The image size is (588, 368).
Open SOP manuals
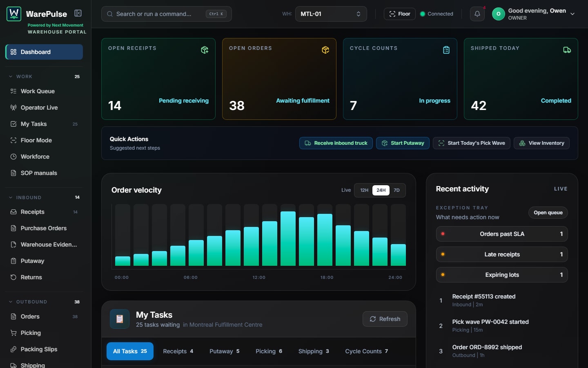point(44,173)
